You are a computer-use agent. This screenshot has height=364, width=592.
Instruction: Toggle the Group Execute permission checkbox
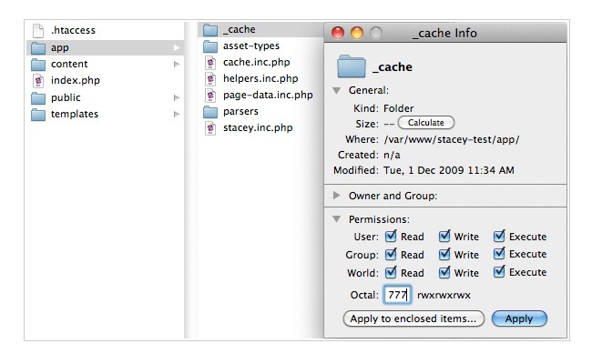pos(499,255)
